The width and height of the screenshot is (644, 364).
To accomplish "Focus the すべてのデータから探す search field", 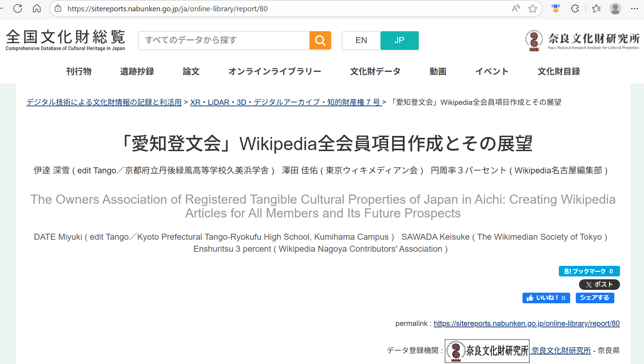I will [x=224, y=41].
